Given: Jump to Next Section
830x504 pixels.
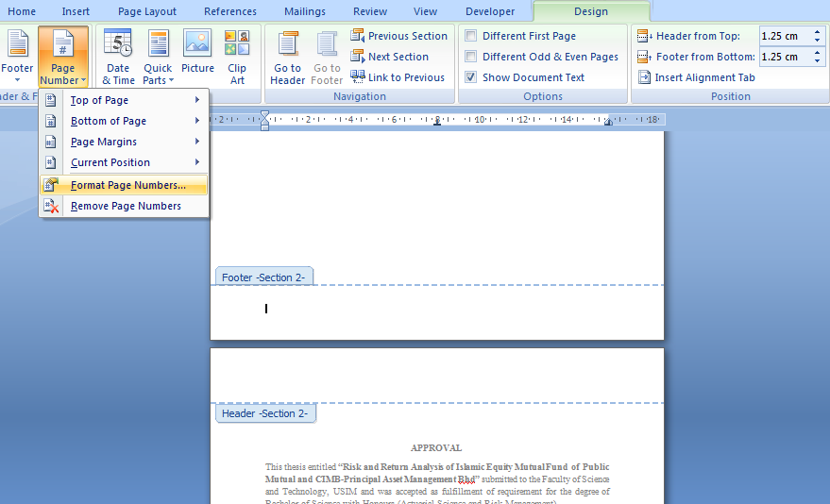Looking at the screenshot, I should [390, 57].
